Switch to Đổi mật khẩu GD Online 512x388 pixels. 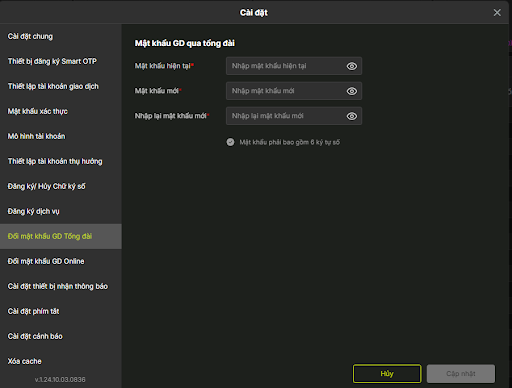61,261
